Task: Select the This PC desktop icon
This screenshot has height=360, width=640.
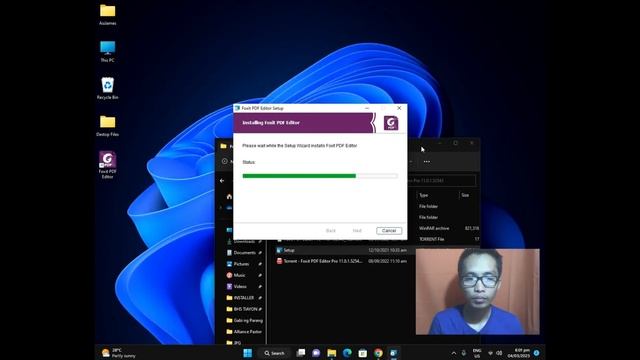Action: pyautogui.click(x=107, y=51)
